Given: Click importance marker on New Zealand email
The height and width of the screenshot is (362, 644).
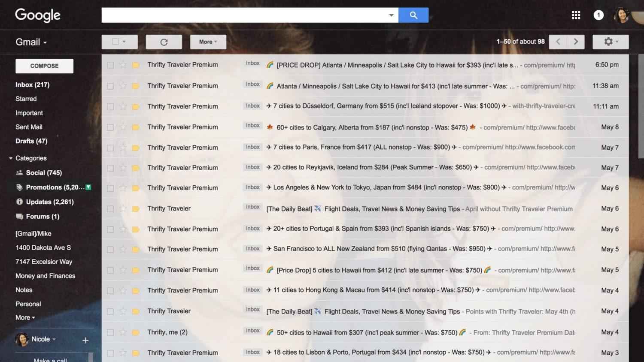Looking at the screenshot, I should (136, 249).
